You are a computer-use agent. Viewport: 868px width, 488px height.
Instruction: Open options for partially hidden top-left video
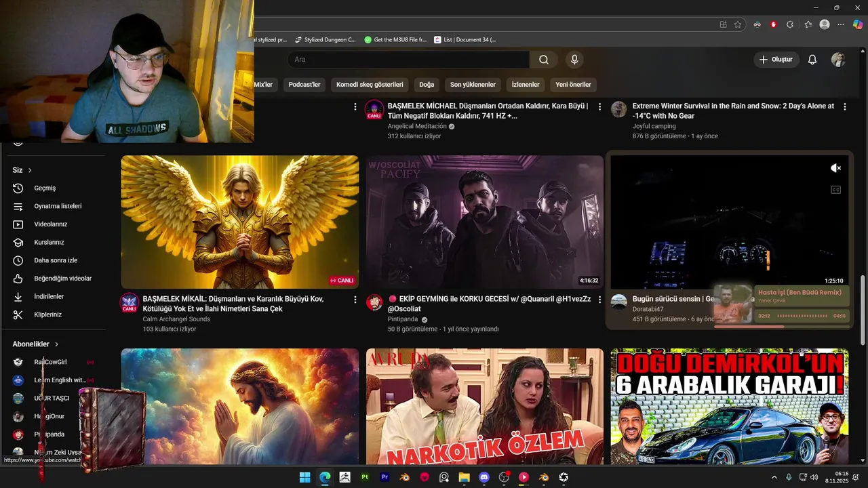click(x=355, y=106)
